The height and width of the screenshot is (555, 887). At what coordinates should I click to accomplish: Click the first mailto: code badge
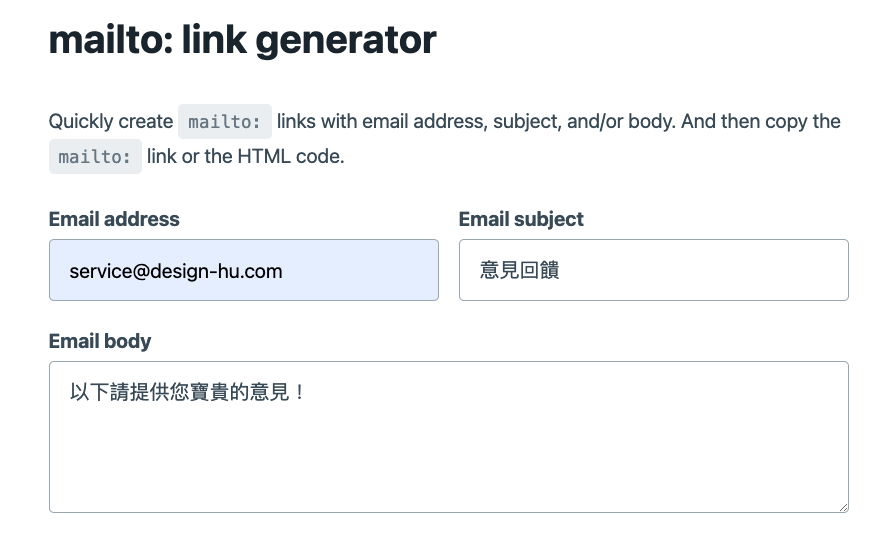coord(225,122)
